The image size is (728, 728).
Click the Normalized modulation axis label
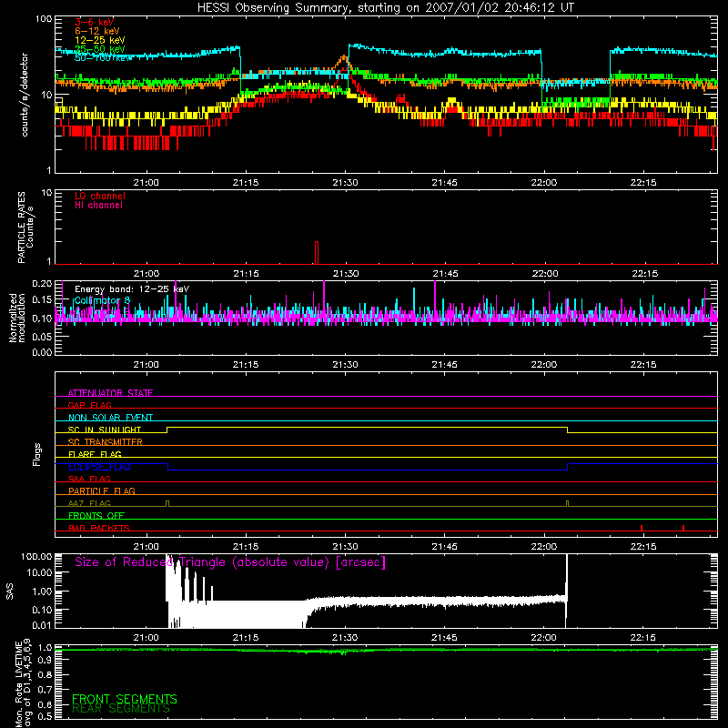[x=17, y=318]
